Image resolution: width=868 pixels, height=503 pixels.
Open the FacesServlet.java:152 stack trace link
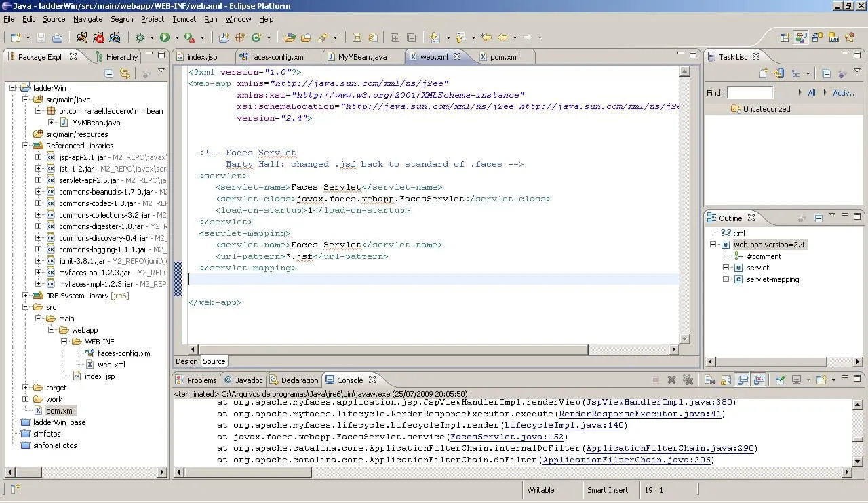(507, 437)
